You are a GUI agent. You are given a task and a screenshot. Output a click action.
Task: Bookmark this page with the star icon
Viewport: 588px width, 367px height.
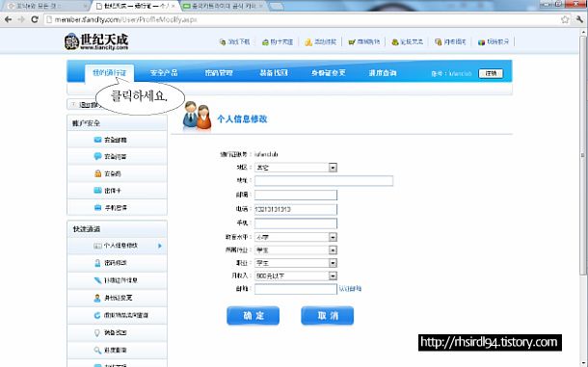[565, 19]
